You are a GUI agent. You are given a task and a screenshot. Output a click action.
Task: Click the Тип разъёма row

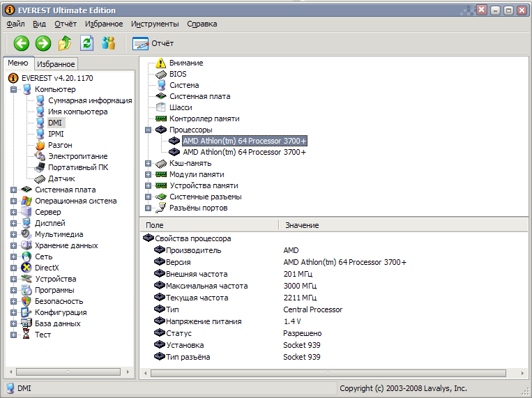click(x=334, y=357)
